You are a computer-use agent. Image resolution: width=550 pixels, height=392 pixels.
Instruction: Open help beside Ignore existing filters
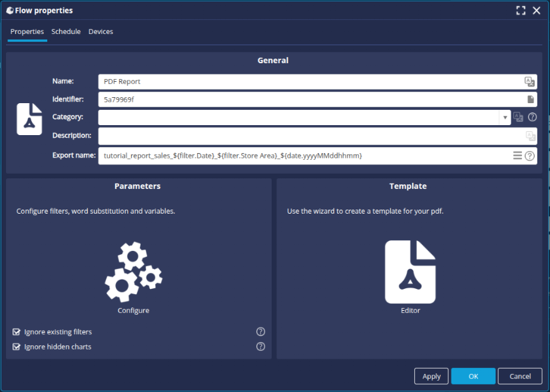(x=260, y=331)
